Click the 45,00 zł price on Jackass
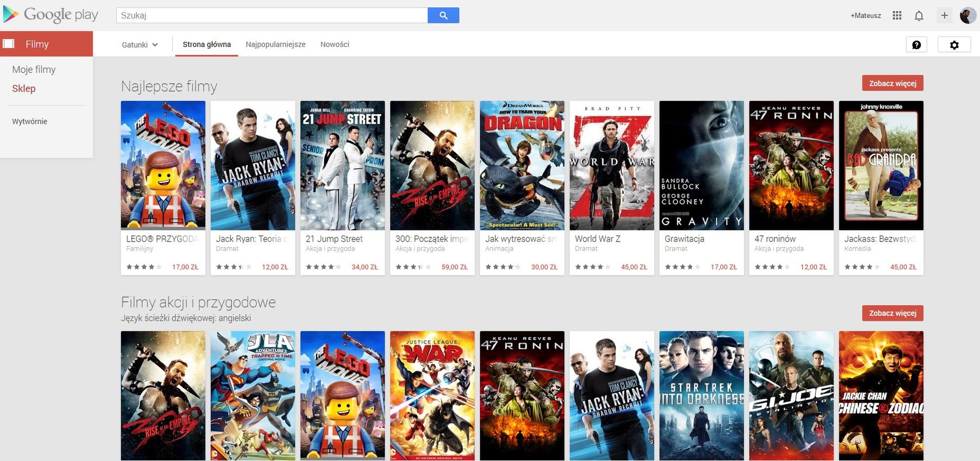The image size is (980, 461). pyautogui.click(x=903, y=267)
